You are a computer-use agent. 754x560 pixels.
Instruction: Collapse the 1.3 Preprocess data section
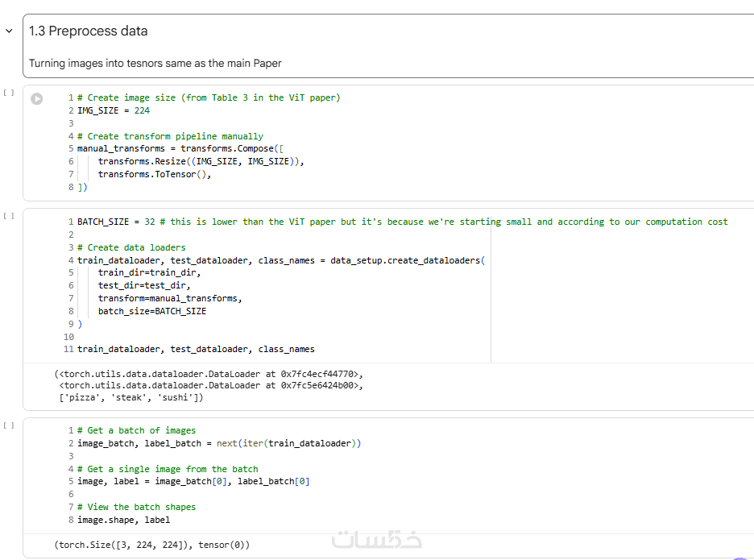tap(9, 31)
